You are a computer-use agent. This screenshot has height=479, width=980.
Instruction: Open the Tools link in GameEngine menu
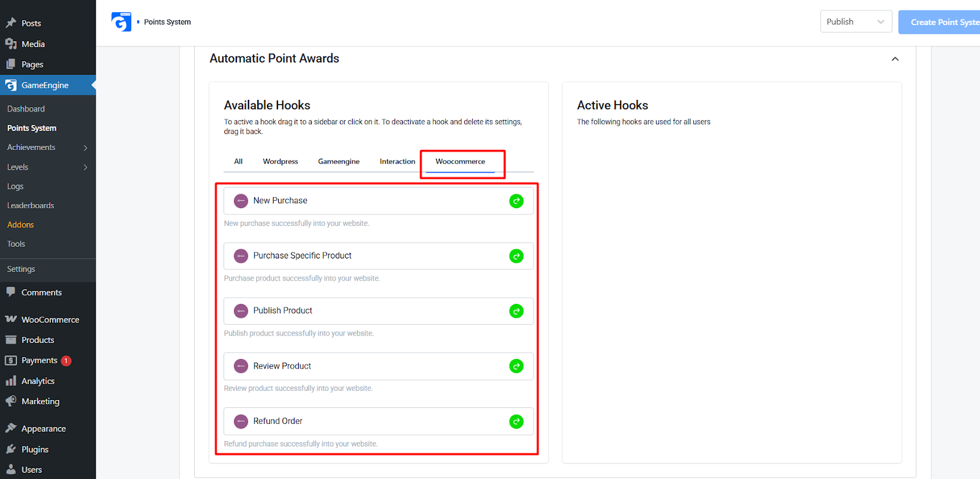click(16, 244)
